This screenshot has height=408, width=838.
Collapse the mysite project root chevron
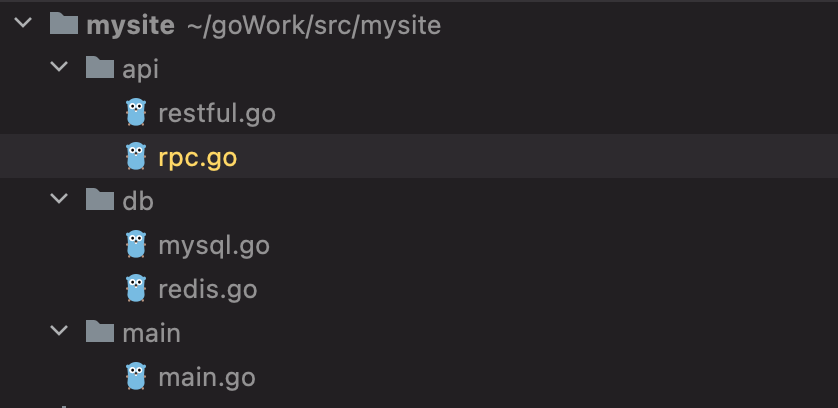tap(24, 24)
